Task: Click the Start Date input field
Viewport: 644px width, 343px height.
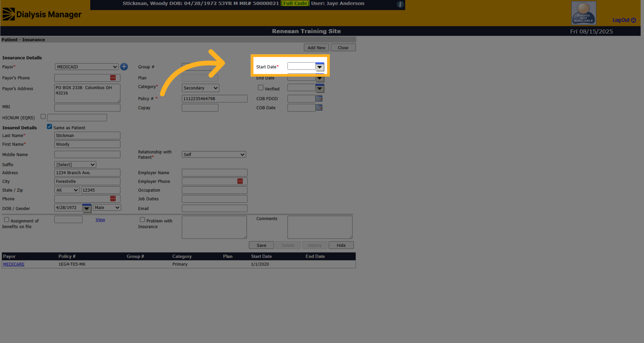Action: point(301,66)
